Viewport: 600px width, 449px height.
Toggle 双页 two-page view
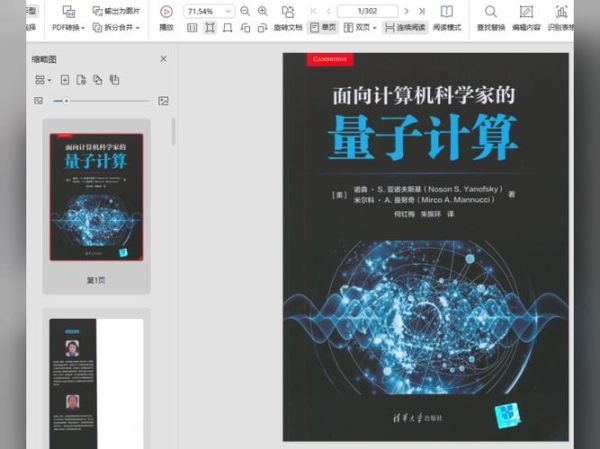click(x=361, y=28)
